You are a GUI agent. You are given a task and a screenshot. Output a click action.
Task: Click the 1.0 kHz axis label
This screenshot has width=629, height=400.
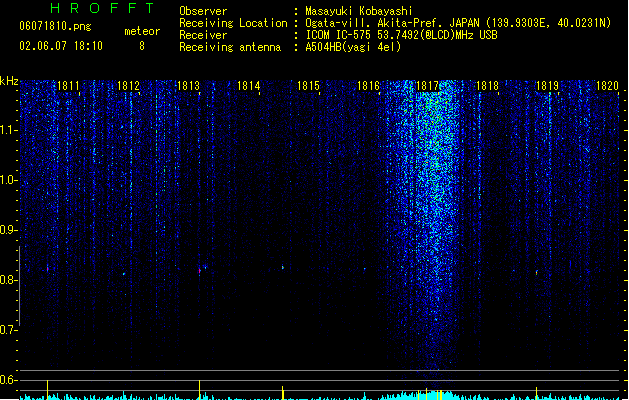click(8, 180)
